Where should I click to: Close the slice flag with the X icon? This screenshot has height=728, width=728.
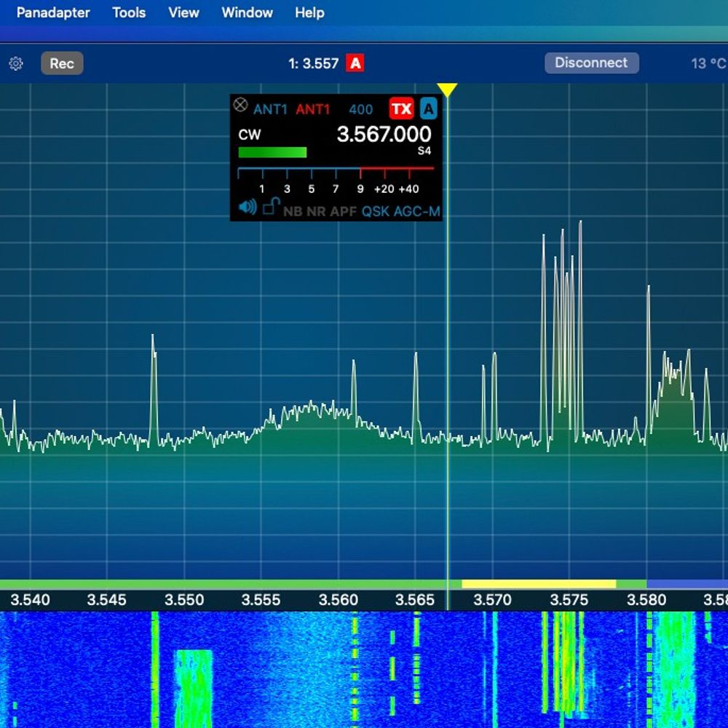(240, 104)
